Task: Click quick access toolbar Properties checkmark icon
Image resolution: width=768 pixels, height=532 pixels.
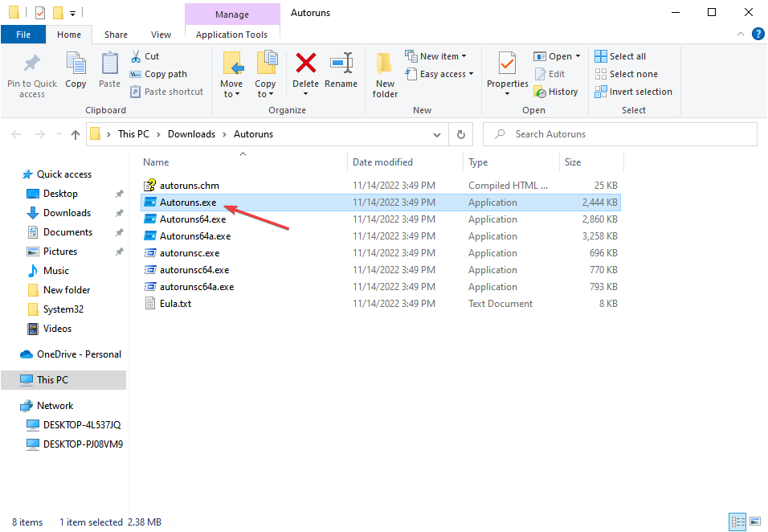Action: (40, 12)
